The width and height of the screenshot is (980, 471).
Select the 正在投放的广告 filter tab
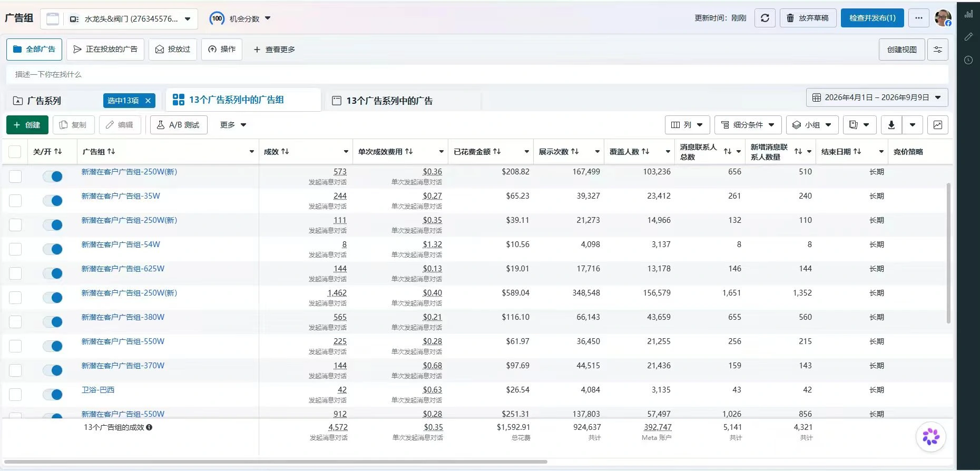(105, 50)
